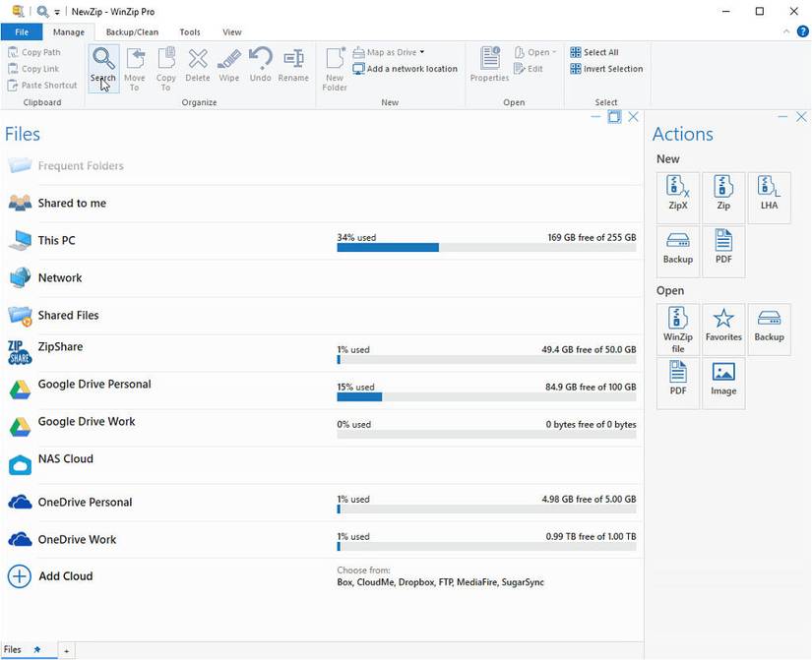The image size is (812, 660).
Task: Switch to the View tab
Action: pos(232,32)
